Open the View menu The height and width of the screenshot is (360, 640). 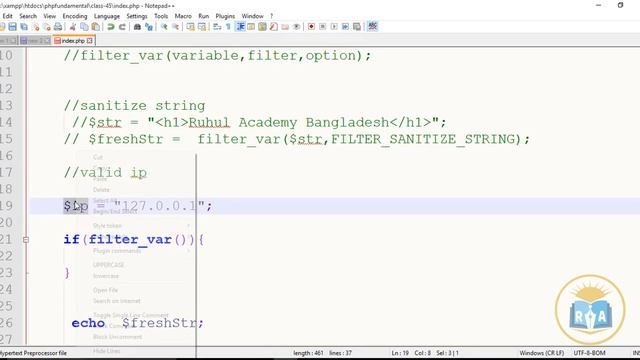pos(49,16)
